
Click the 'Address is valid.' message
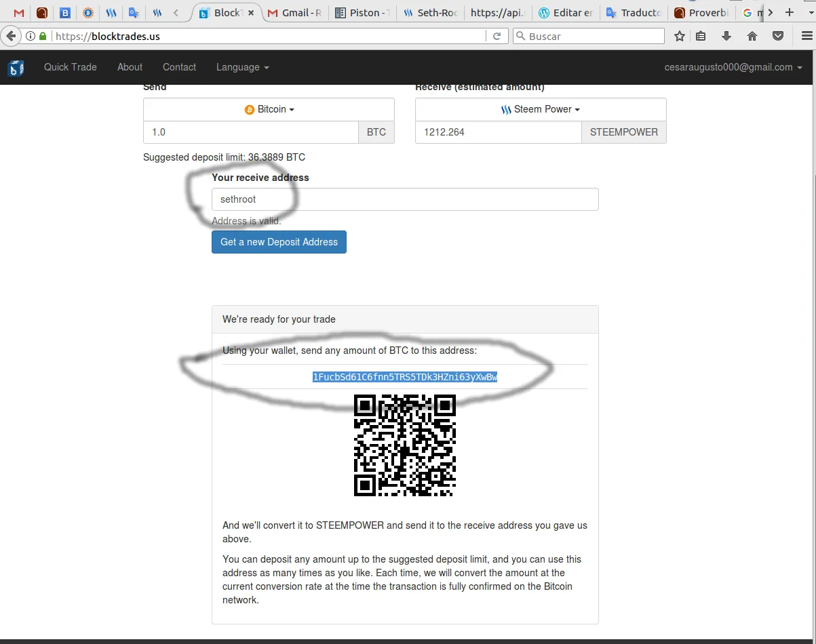[x=246, y=221]
